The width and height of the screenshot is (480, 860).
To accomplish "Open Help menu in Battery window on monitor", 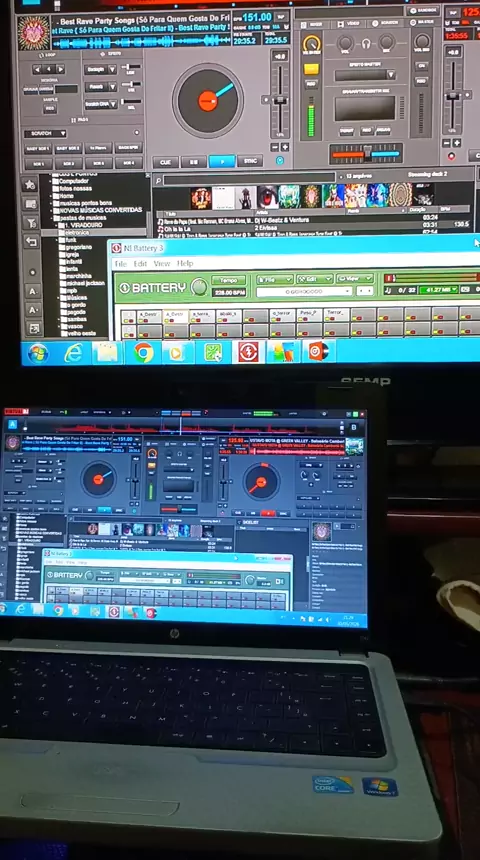I will coord(185,264).
